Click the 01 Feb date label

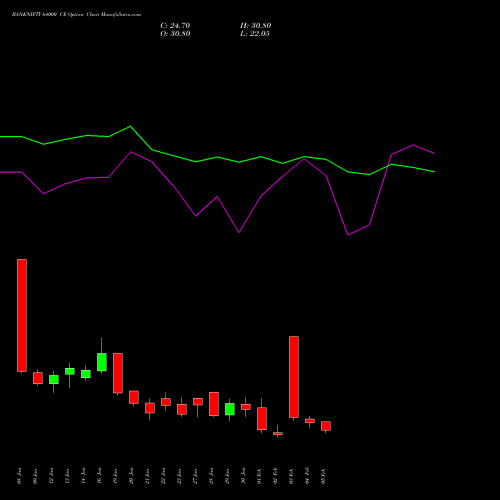[x=259, y=476]
